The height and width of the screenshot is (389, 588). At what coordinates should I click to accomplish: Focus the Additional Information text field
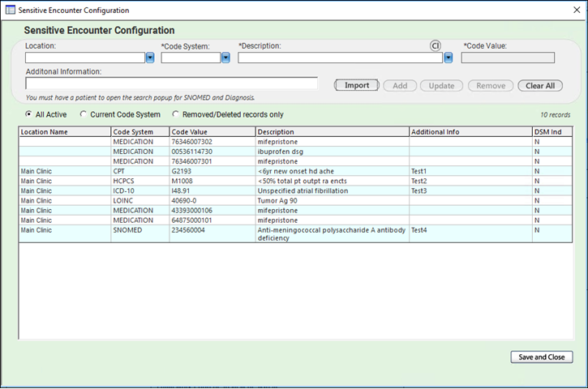[171, 83]
